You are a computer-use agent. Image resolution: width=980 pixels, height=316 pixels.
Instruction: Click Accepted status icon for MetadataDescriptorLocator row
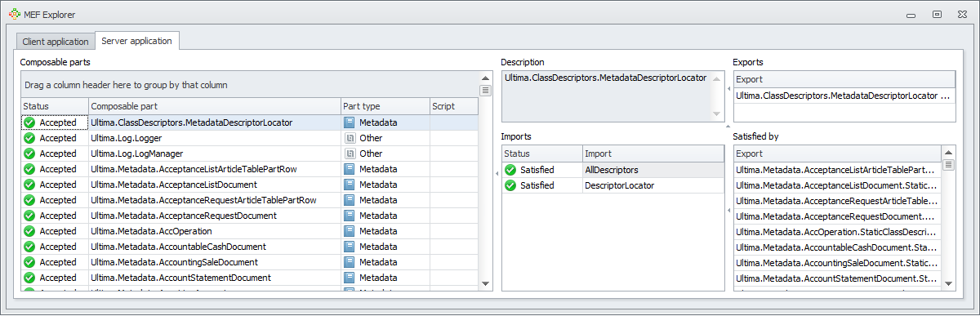tap(30, 122)
